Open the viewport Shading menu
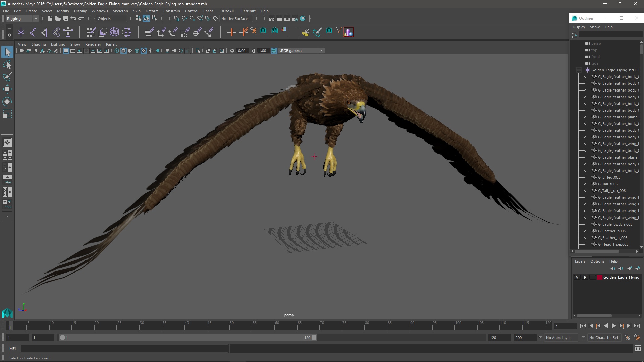 click(39, 44)
